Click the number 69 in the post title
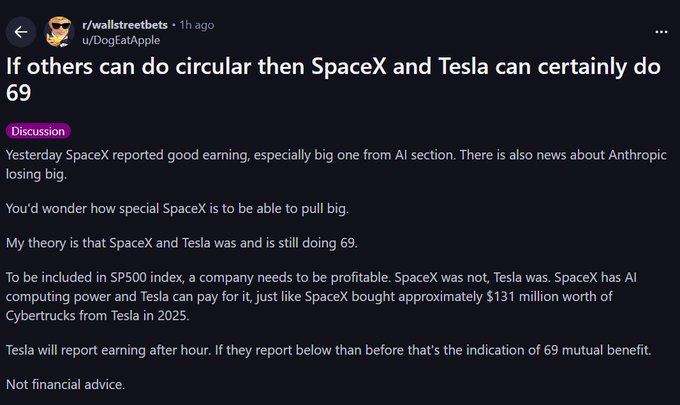The height and width of the screenshot is (405, 680). click(x=19, y=93)
